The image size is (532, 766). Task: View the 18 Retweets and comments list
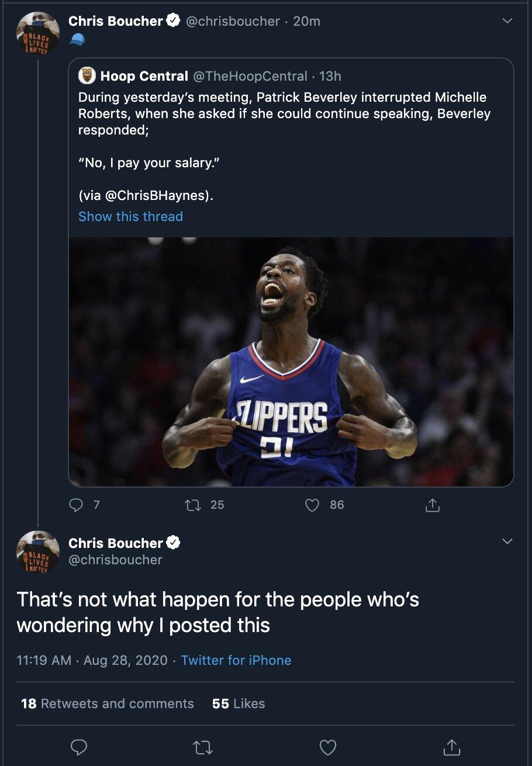tap(107, 703)
